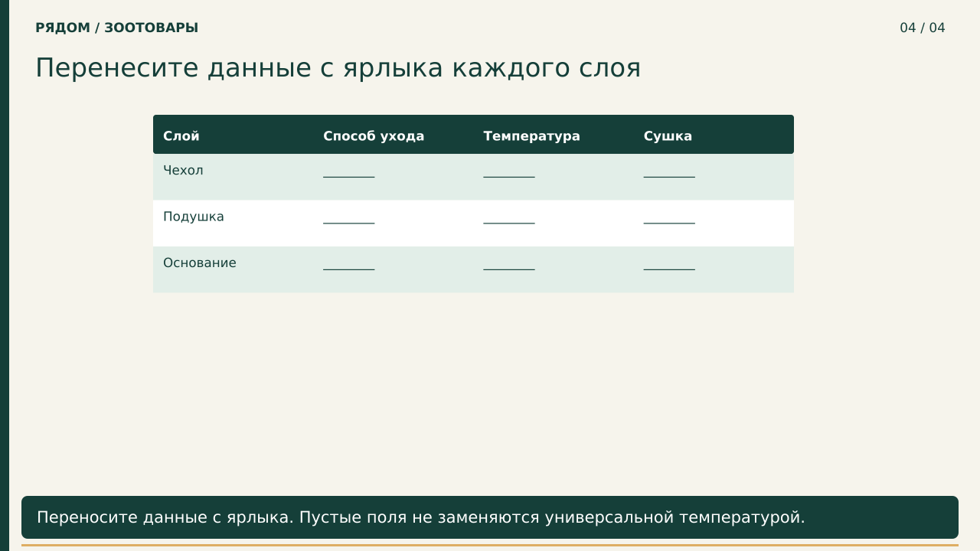The height and width of the screenshot is (551, 980).
Task: Click the Сушка column header
Action: [x=668, y=136]
